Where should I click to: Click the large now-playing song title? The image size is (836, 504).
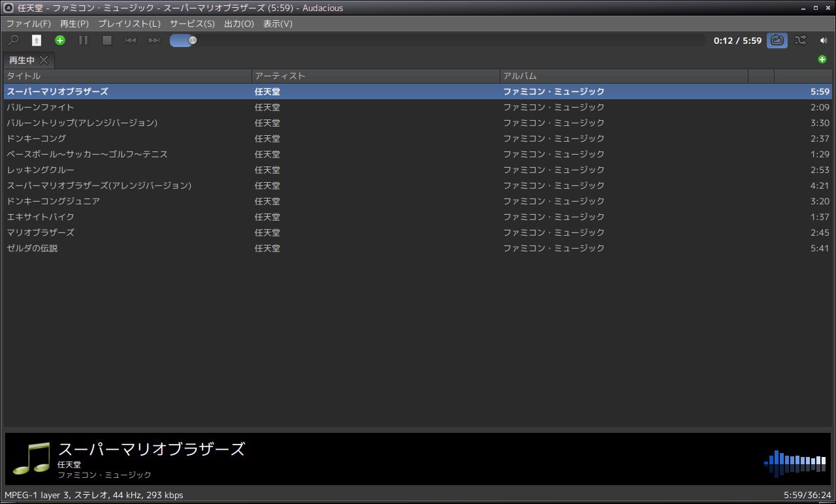pos(152,449)
